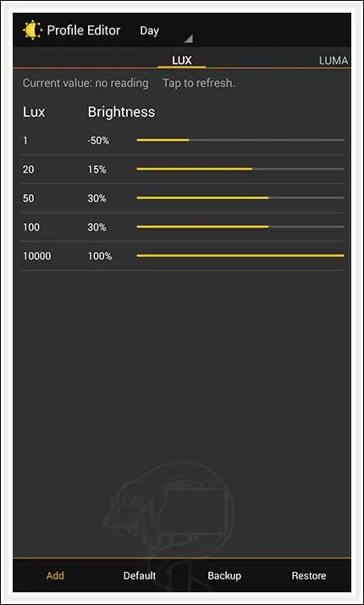
Task: Click the Backup button
Action: tap(224, 575)
